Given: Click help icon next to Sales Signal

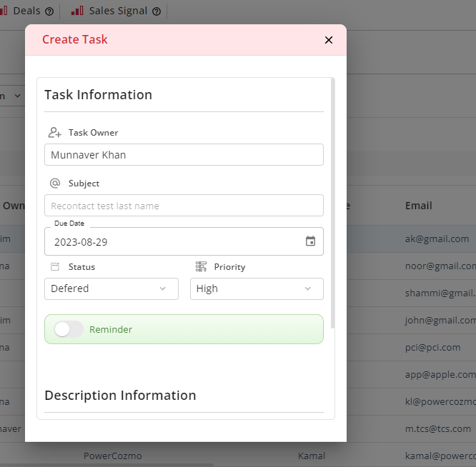Looking at the screenshot, I should pos(157,11).
